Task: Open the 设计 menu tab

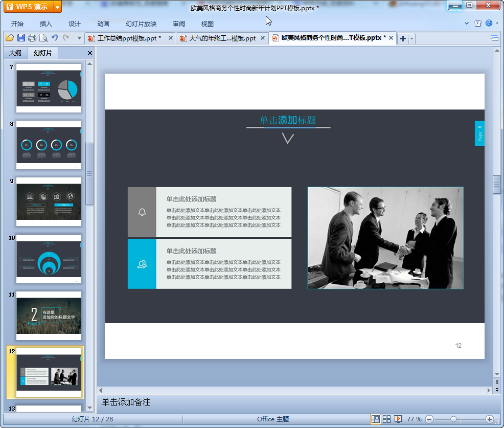Action: tap(74, 24)
